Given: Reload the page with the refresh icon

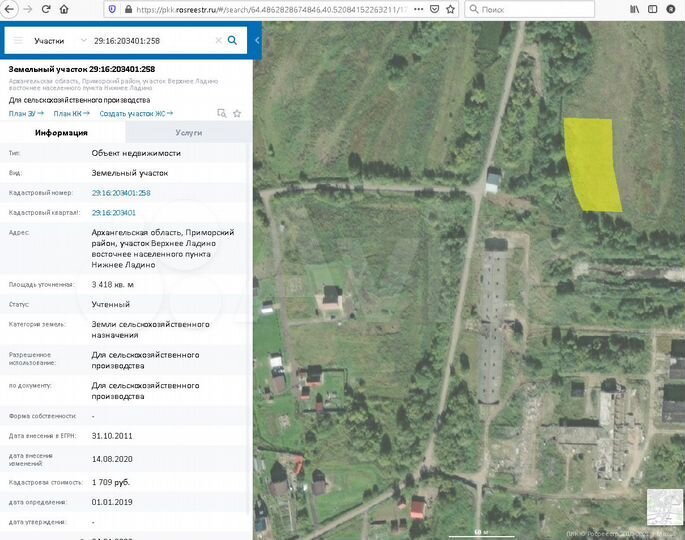Looking at the screenshot, I should (46, 9).
